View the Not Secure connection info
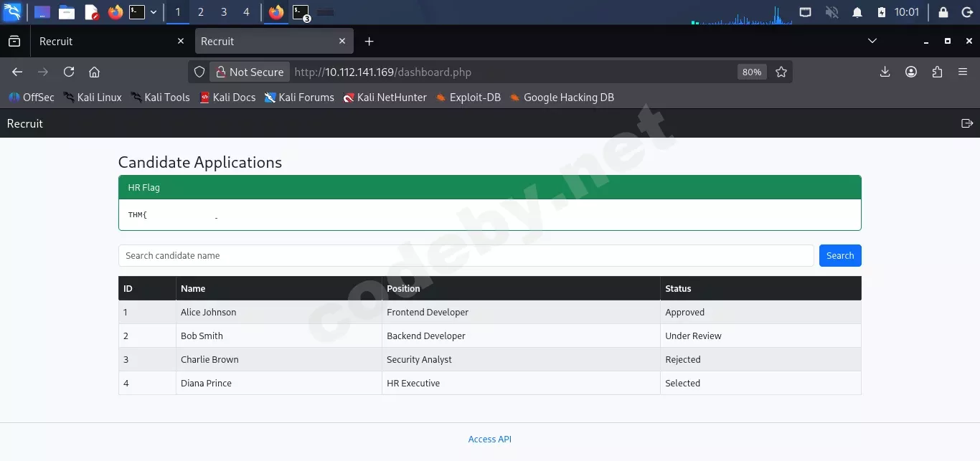The width and height of the screenshot is (980, 461). (x=250, y=72)
